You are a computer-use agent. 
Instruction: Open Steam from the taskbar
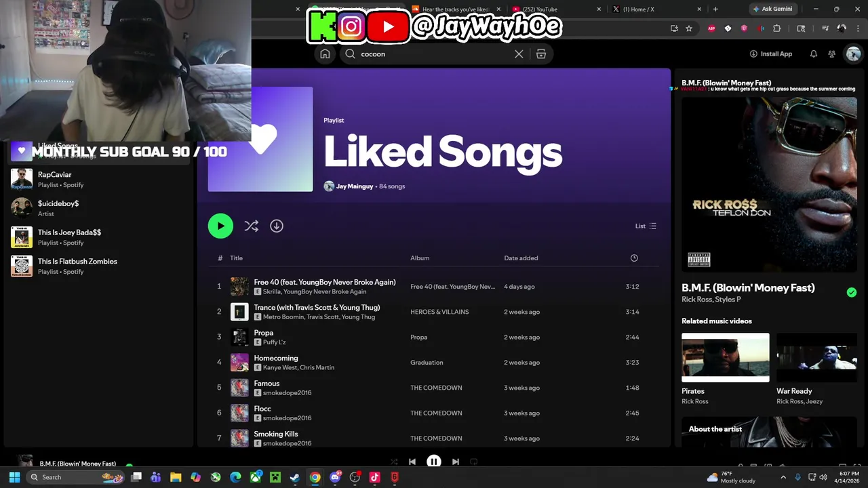pos(295,477)
